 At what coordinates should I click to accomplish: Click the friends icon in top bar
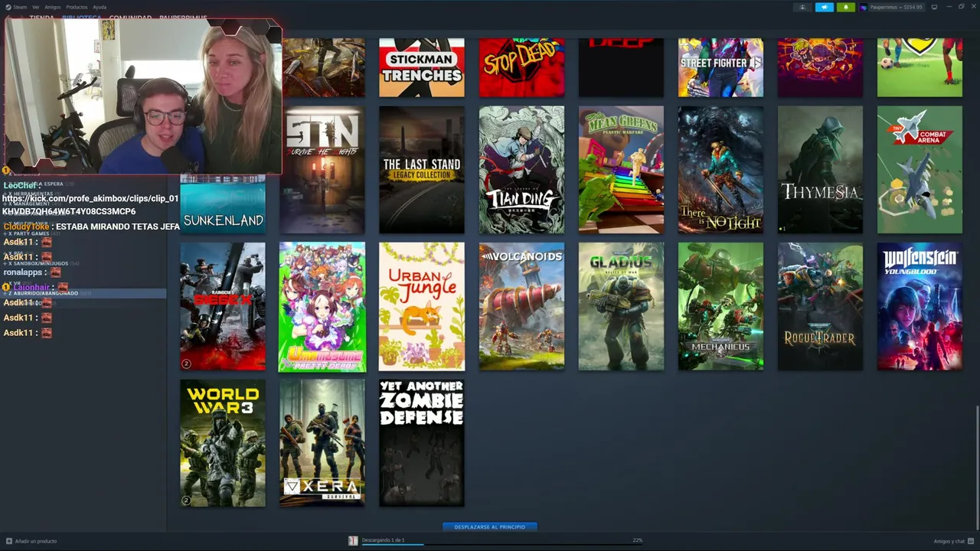pyautogui.click(x=802, y=7)
